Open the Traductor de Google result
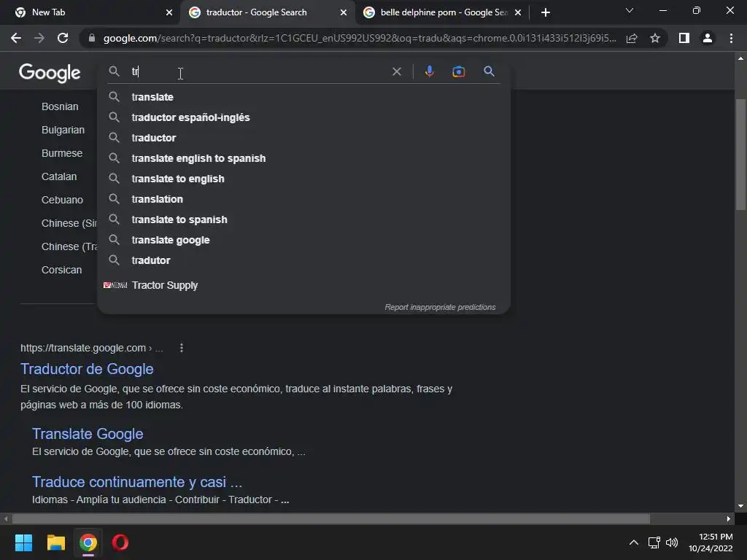The height and width of the screenshot is (560, 747). point(87,369)
